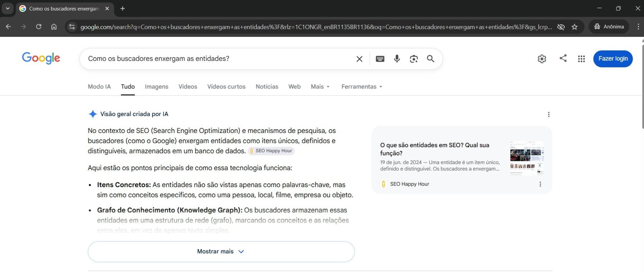The height and width of the screenshot is (272, 644).
Task: Clear the search query with the X icon
Action: [x=359, y=59]
